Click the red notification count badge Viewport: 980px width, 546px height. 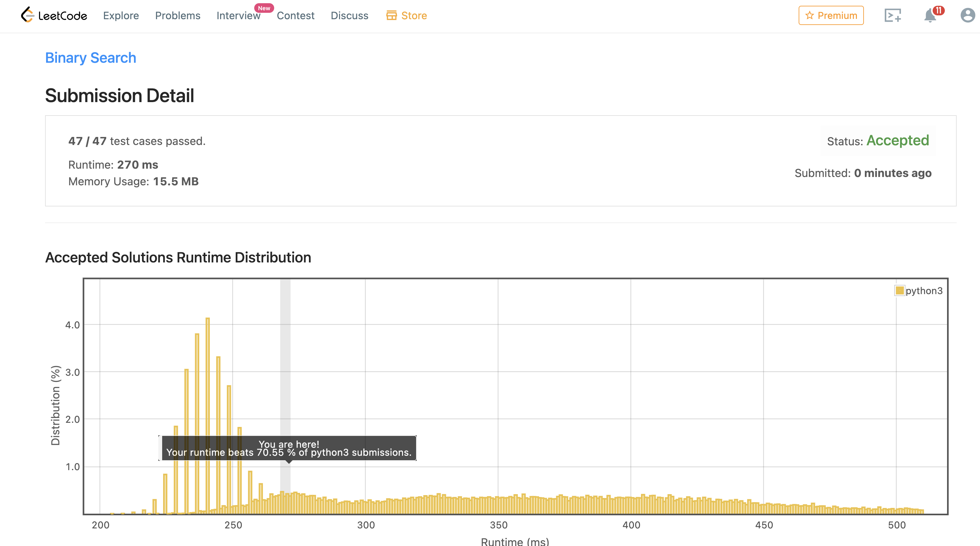tap(938, 10)
